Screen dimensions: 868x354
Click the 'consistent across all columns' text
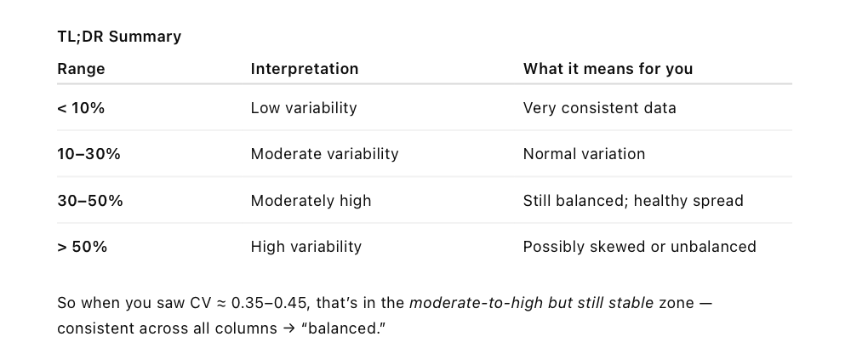coord(167,328)
